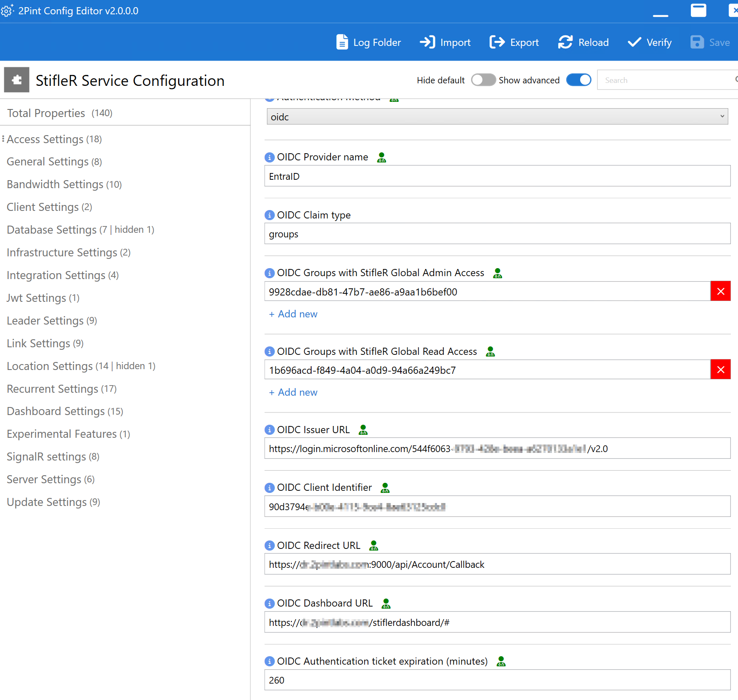Remove the Global Admin Access group entry
Viewport: 738px width, 700px height.
pyautogui.click(x=721, y=291)
